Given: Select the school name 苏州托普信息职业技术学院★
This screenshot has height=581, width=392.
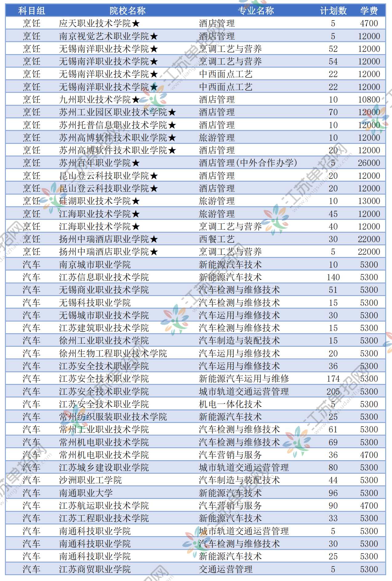Looking at the screenshot, I should [117, 125].
